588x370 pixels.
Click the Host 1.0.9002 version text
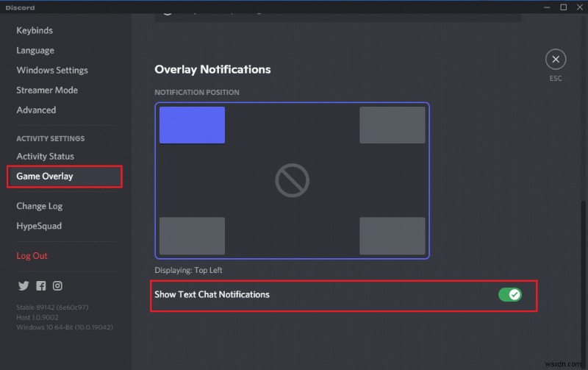click(x=37, y=318)
